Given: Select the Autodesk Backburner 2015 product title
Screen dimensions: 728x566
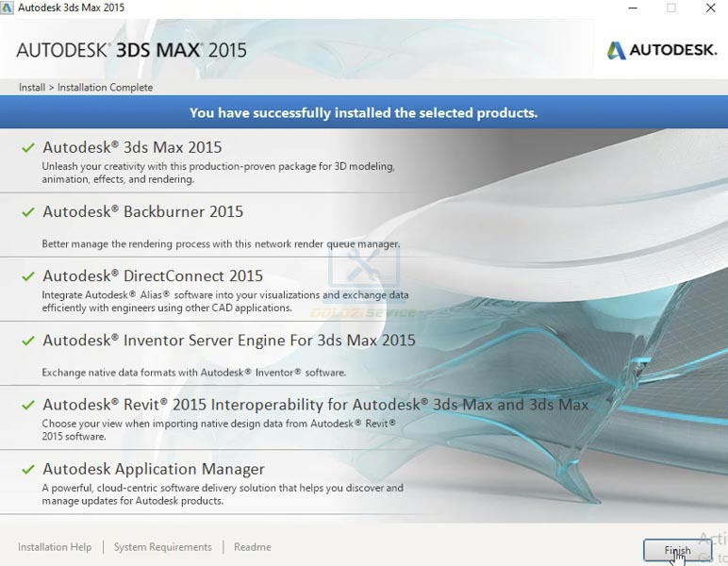Looking at the screenshot, I should (142, 211).
